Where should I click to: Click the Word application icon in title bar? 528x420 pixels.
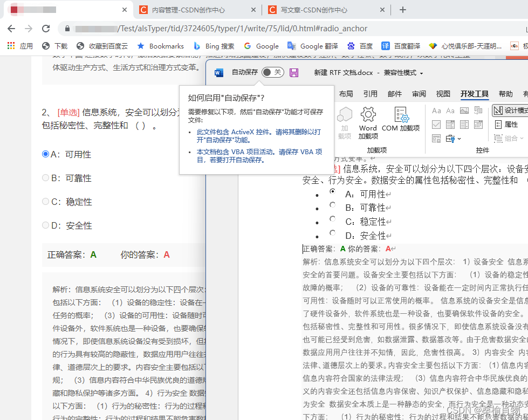click(219, 72)
